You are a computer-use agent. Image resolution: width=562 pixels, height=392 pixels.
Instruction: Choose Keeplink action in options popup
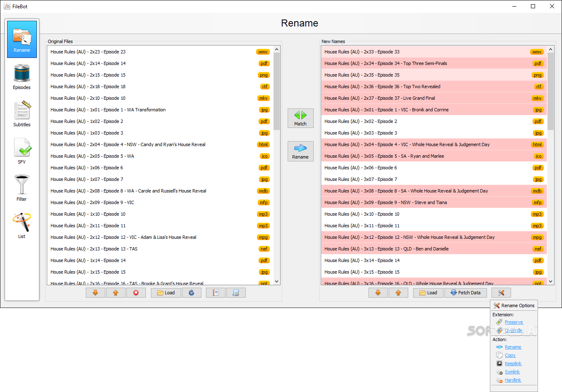(513, 363)
